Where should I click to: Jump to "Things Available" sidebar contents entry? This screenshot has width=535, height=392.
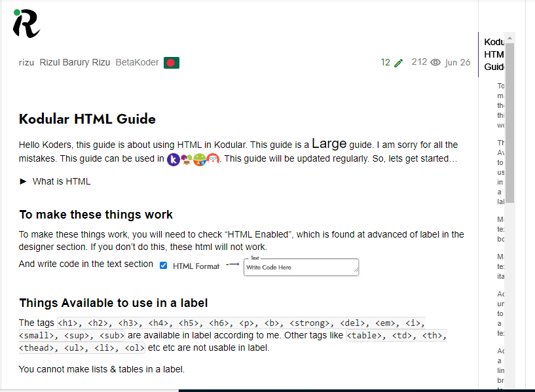coord(500,172)
